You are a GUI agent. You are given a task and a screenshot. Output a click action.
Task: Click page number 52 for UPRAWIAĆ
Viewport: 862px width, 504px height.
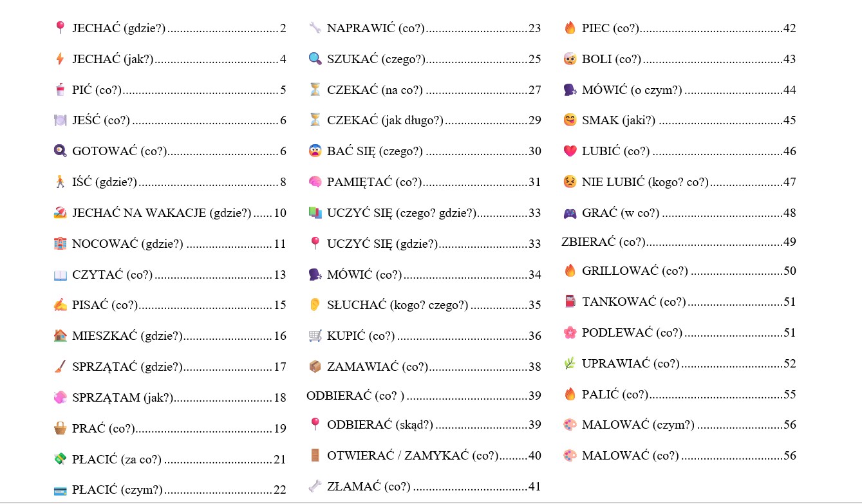point(789,364)
